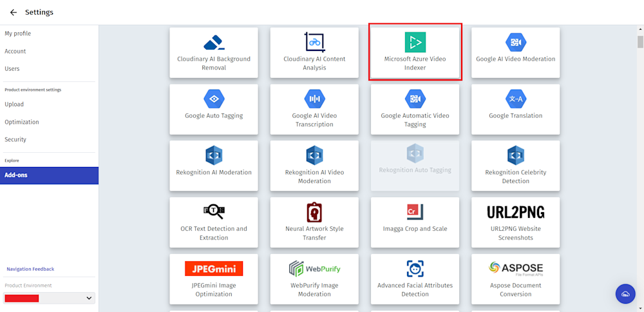Open Upload settings

[14, 104]
